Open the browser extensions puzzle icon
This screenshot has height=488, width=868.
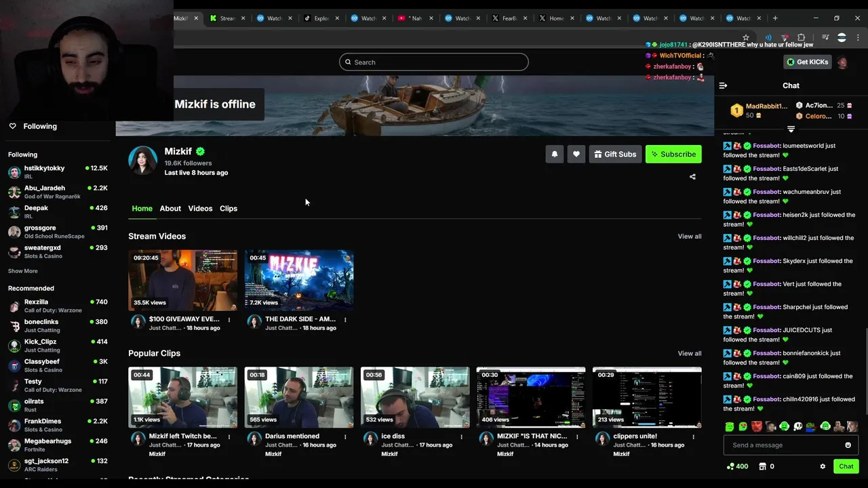click(801, 38)
